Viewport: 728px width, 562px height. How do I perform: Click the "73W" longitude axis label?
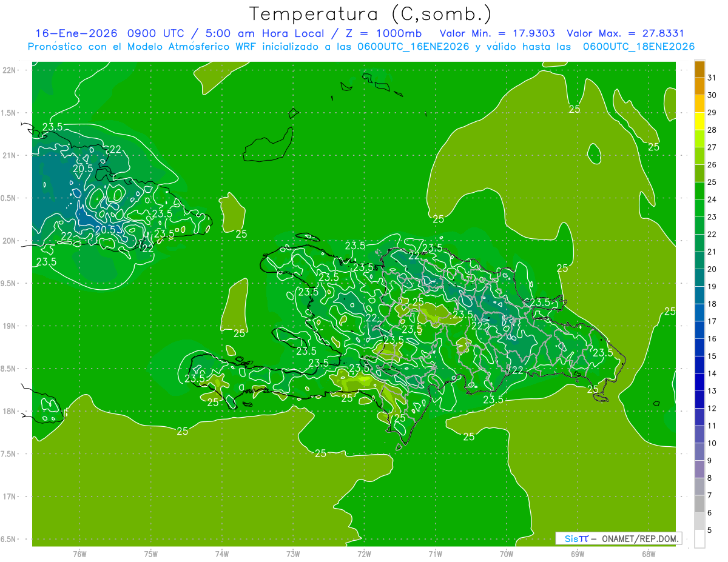tap(293, 554)
